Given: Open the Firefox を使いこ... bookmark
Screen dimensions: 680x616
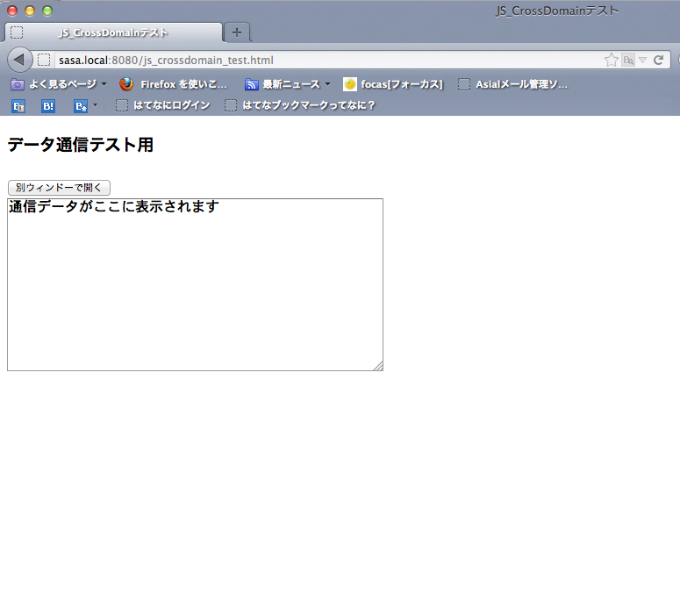Looking at the screenshot, I should point(174,84).
